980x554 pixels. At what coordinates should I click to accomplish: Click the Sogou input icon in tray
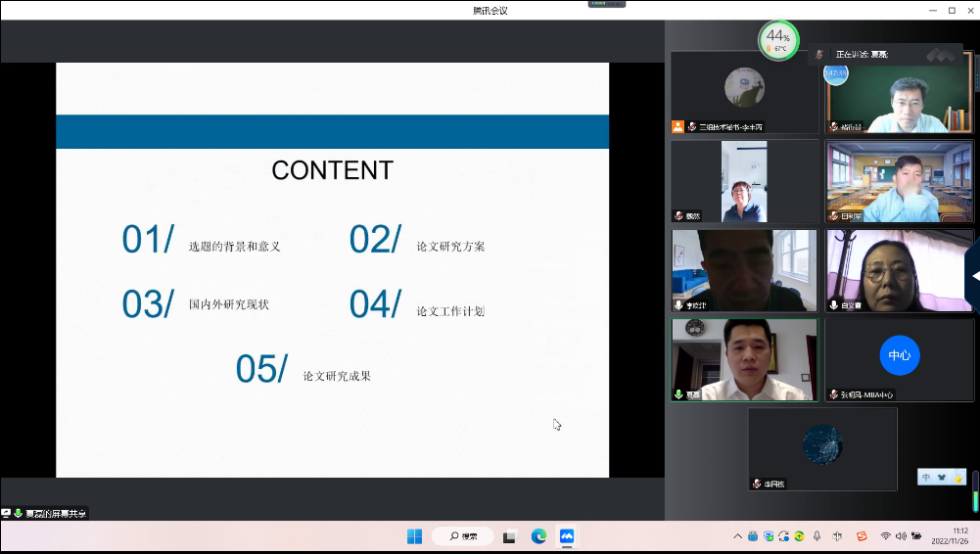[862, 536]
